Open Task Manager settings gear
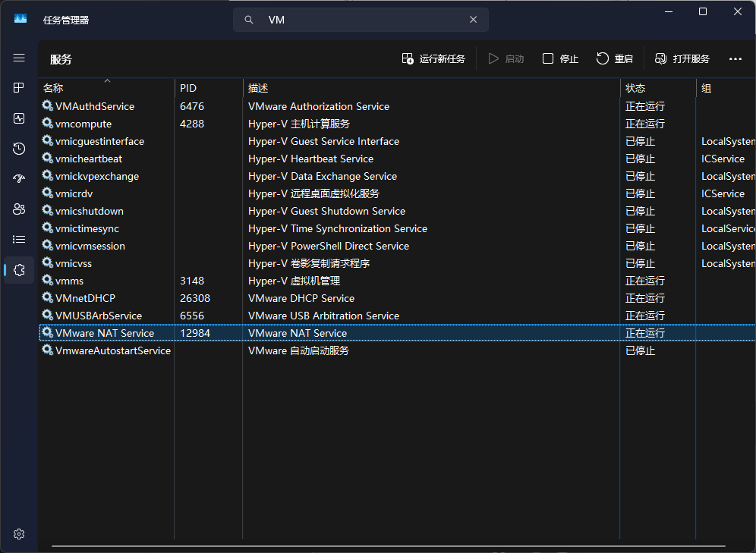Screen dimensions: 756x553 click(19, 534)
